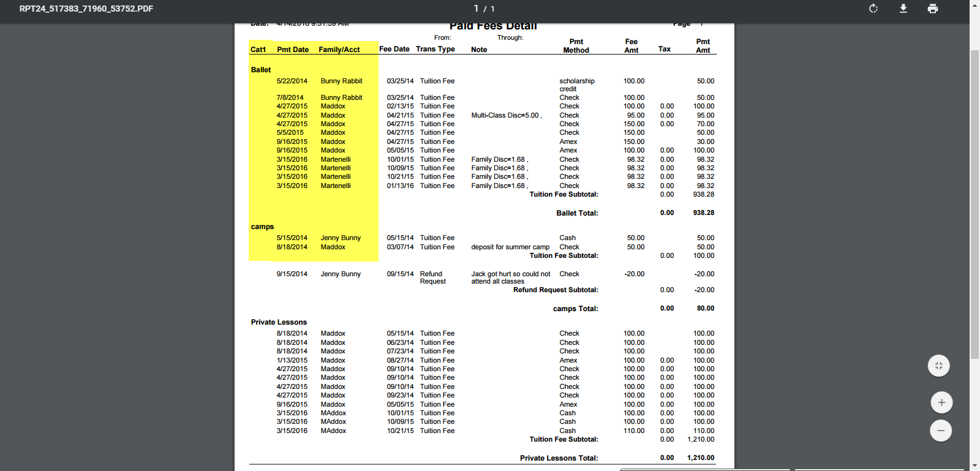Click the RPT24_517383_71960_53752.PDF file title
Viewport: 980px width, 471px height.
[86, 9]
